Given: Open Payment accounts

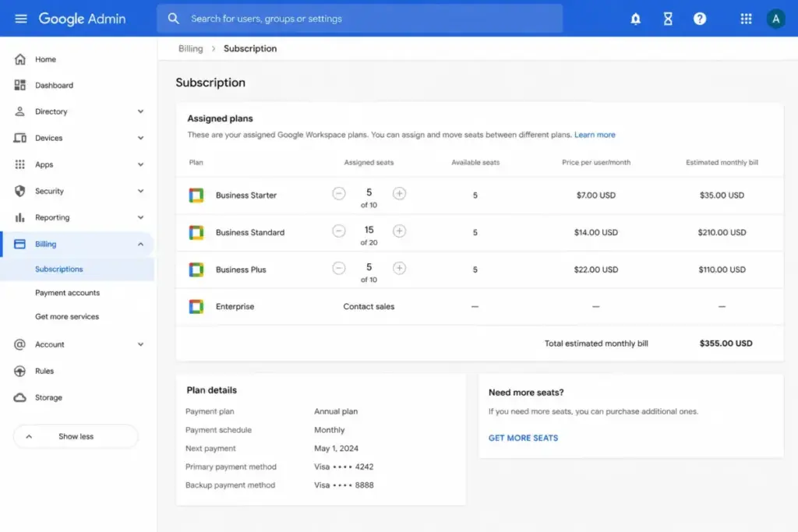Looking at the screenshot, I should (x=67, y=293).
